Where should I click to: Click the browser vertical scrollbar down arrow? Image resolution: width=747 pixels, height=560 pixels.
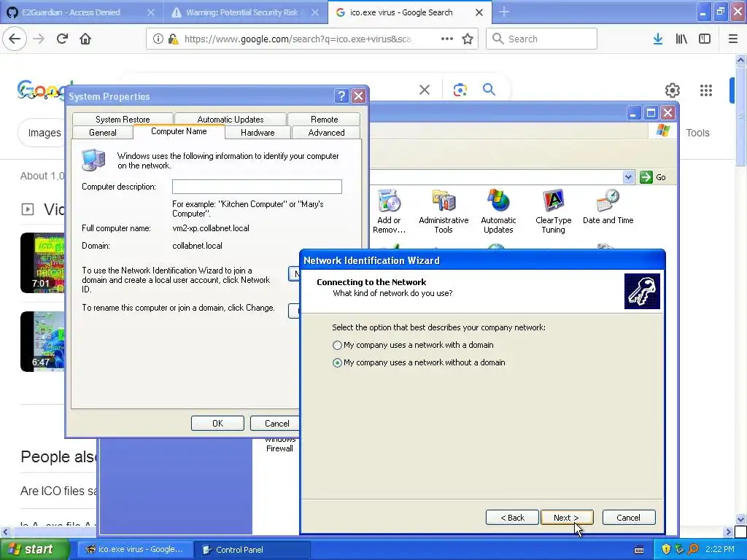pos(740,519)
